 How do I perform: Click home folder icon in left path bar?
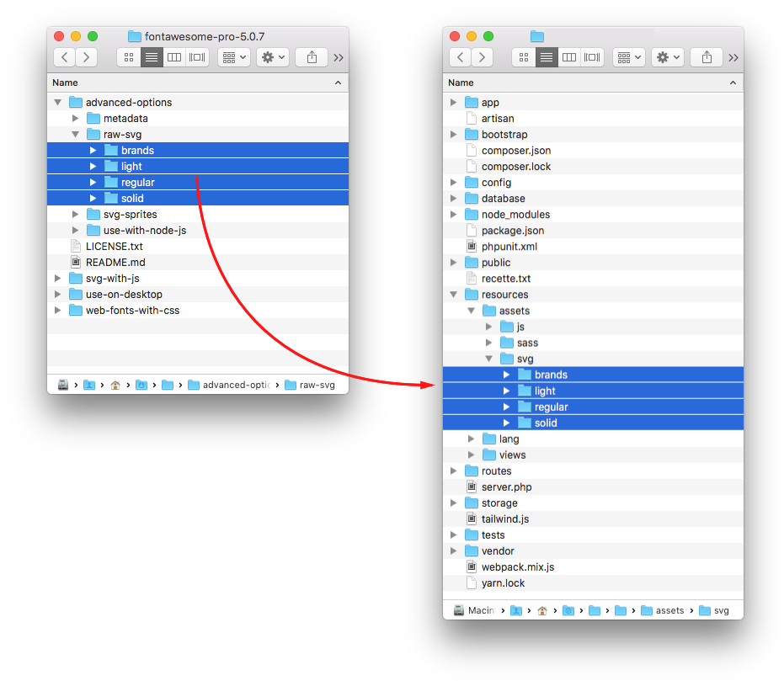pos(115,385)
